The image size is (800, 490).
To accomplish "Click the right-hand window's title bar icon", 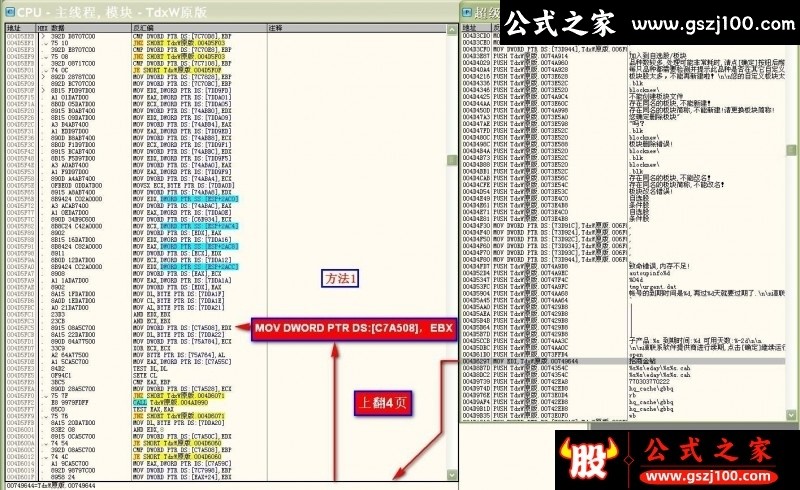I will click(x=466, y=12).
